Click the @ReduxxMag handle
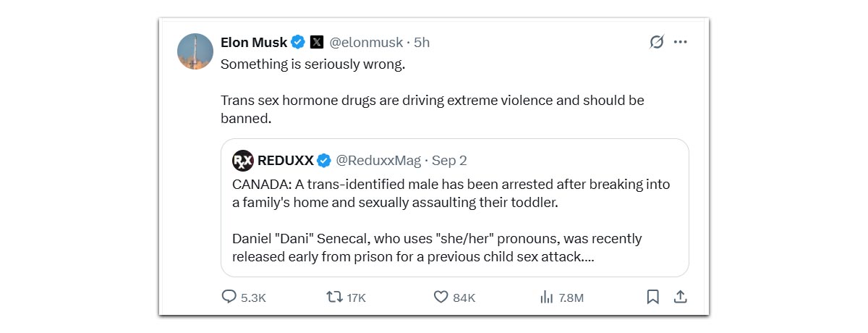Screen dimensions: 868x333 [379, 160]
